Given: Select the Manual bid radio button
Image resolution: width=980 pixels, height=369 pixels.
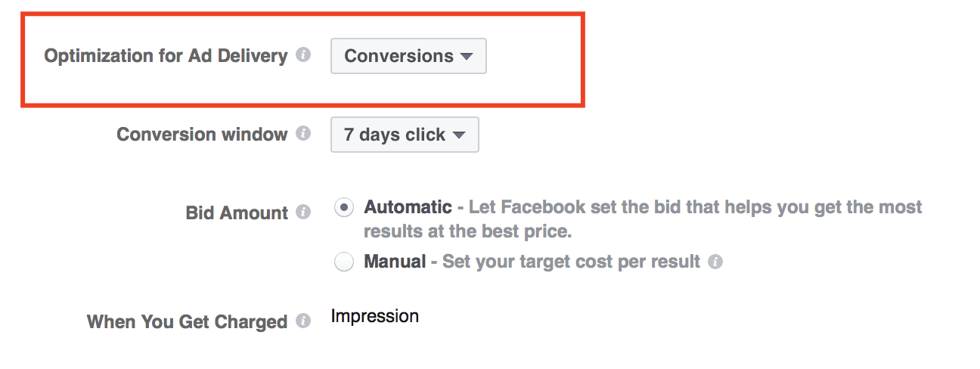Looking at the screenshot, I should [344, 262].
